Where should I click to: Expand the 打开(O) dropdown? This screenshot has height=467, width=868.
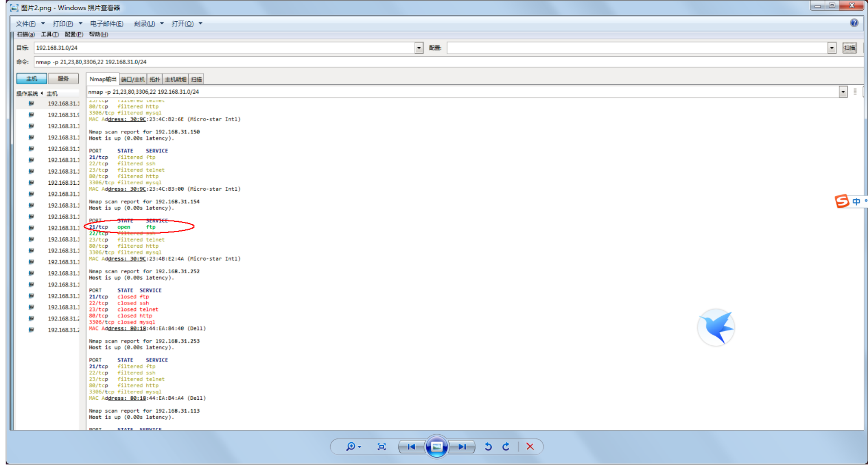pyautogui.click(x=183, y=23)
